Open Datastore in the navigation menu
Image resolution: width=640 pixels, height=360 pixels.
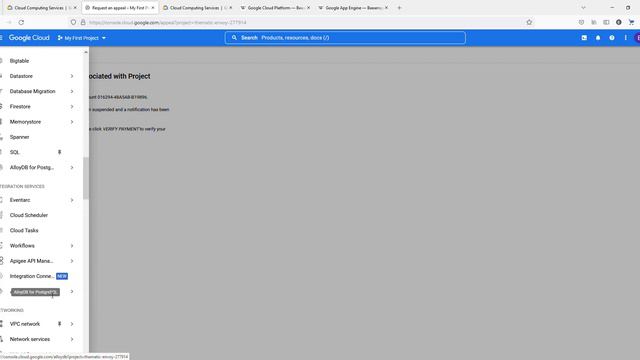click(x=21, y=76)
